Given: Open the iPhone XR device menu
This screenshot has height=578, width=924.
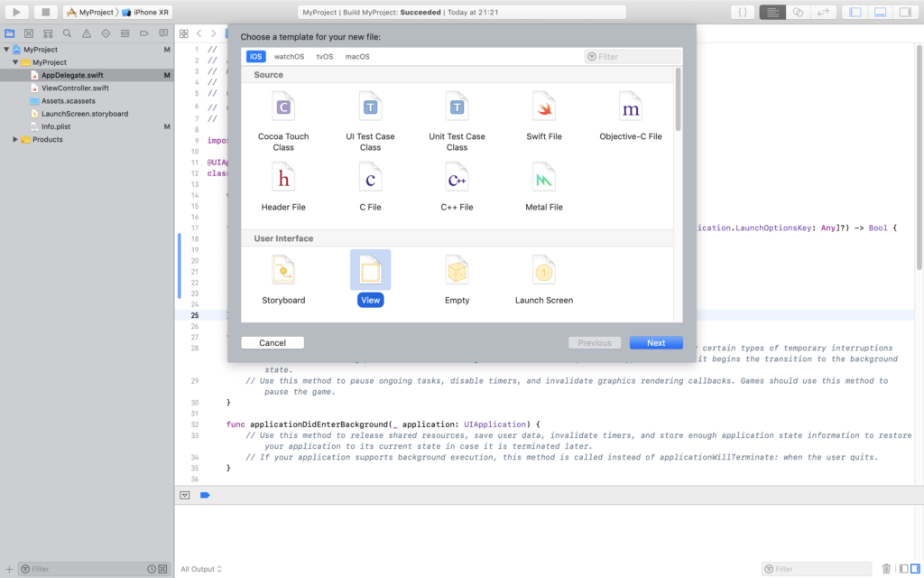Looking at the screenshot, I should click(x=145, y=12).
